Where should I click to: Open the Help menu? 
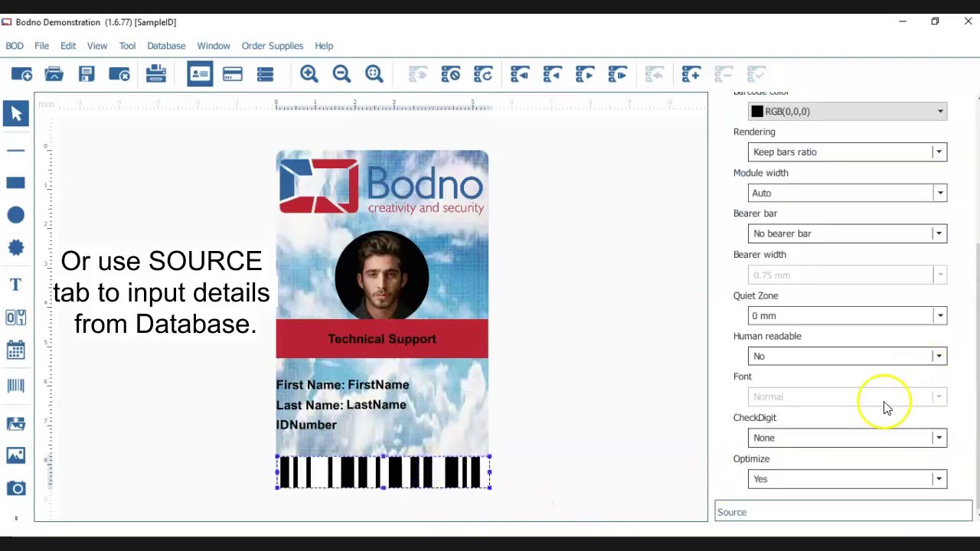pyautogui.click(x=324, y=46)
